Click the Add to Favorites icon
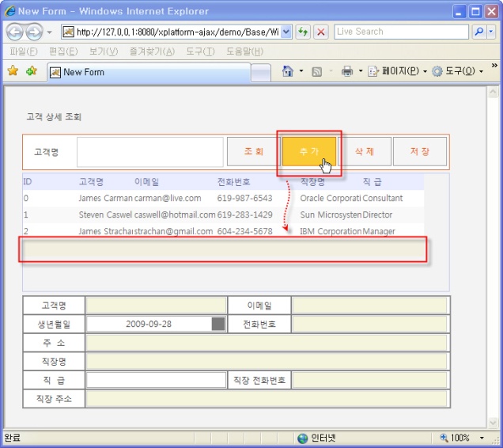Screen dimensions: 503x448 (x=32, y=71)
